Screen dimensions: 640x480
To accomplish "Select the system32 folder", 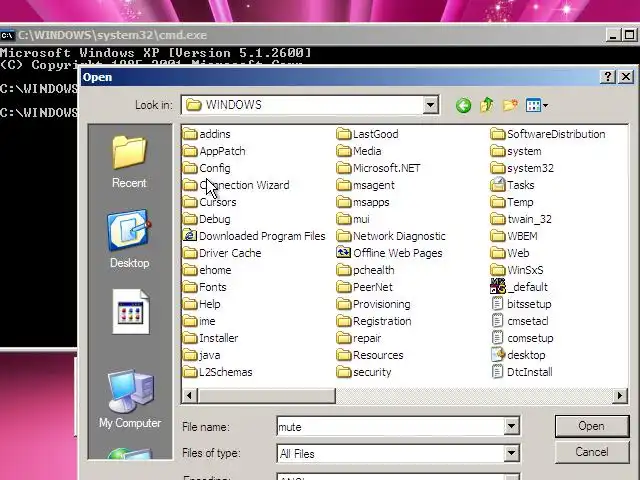I will pyautogui.click(x=522, y=168).
